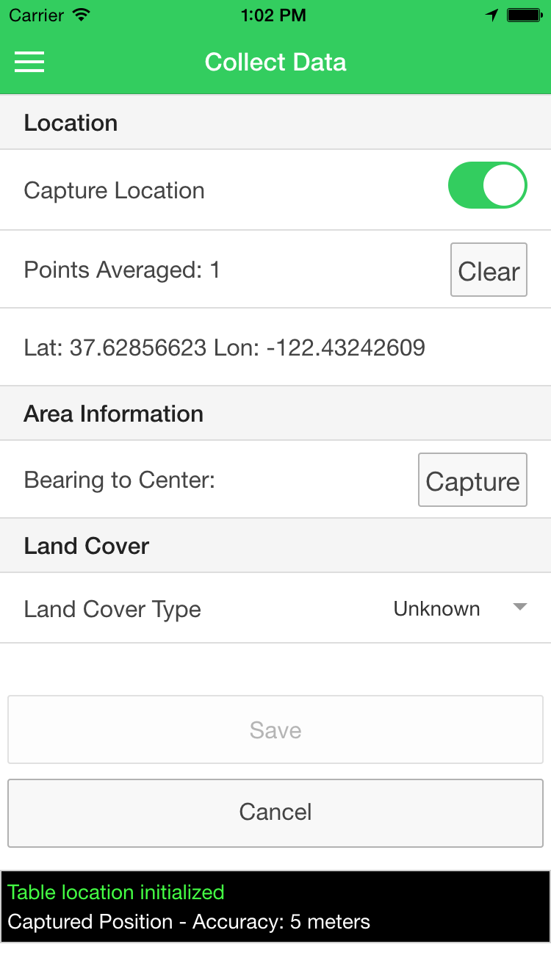The image size is (551, 980).
Task: Tap the Captured Position accuracy message
Action: pos(189,922)
